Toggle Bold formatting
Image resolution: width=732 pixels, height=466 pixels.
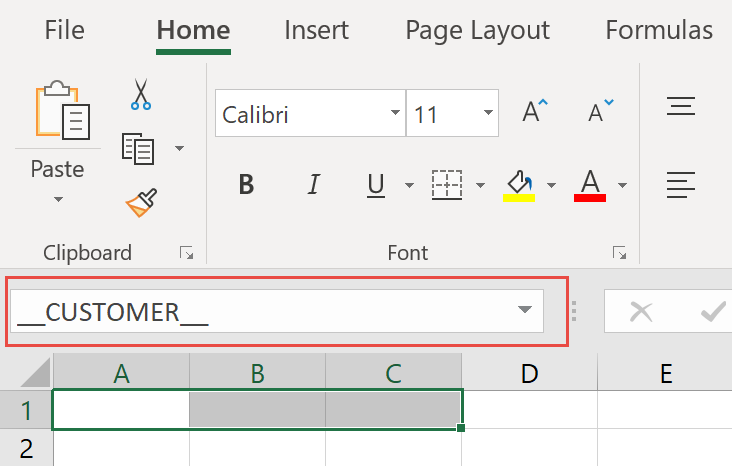pos(246,184)
